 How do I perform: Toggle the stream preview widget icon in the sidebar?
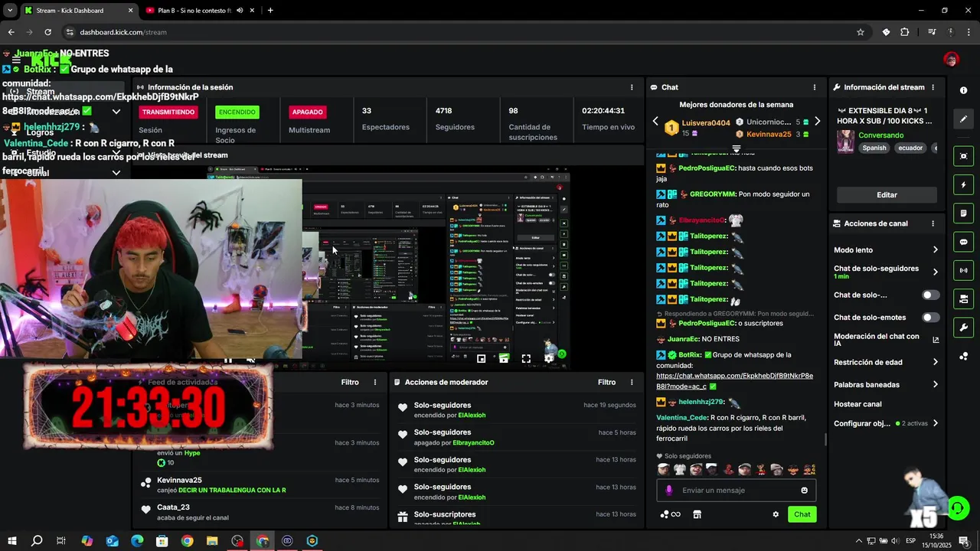[963, 156]
